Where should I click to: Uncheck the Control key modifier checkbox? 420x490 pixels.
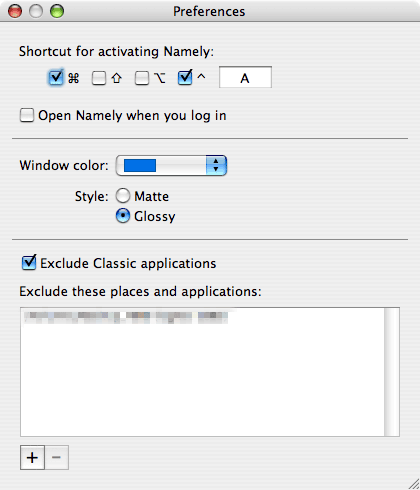185,77
